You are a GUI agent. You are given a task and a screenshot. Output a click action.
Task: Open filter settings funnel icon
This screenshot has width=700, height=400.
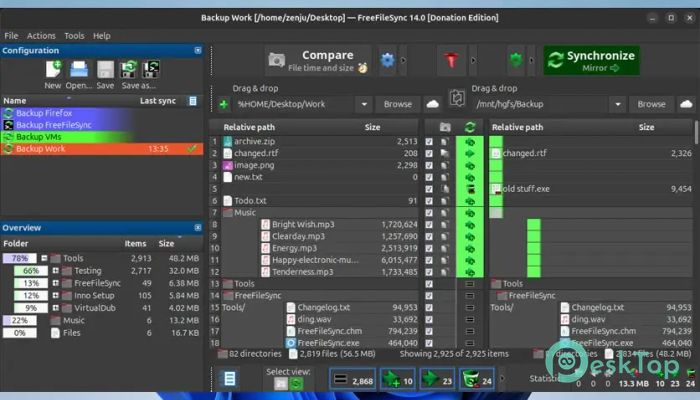[x=451, y=60]
